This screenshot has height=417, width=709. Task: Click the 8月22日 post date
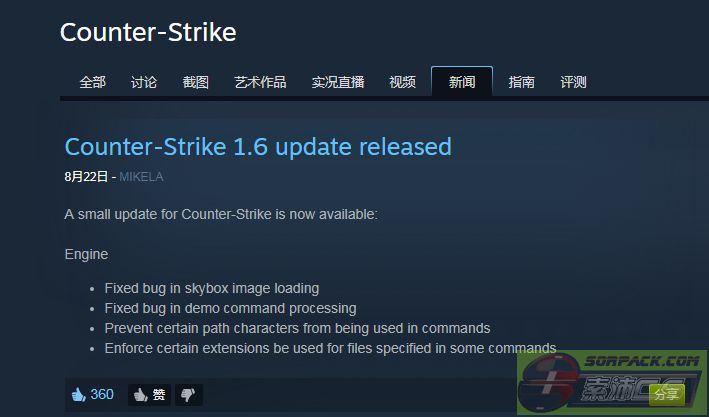(x=86, y=176)
